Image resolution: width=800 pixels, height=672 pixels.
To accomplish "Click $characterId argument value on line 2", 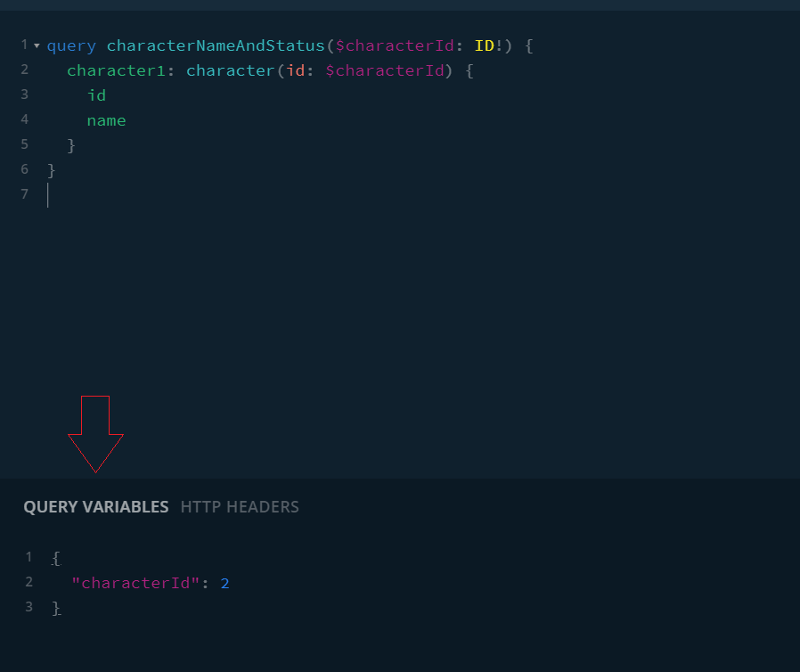I will (385, 70).
